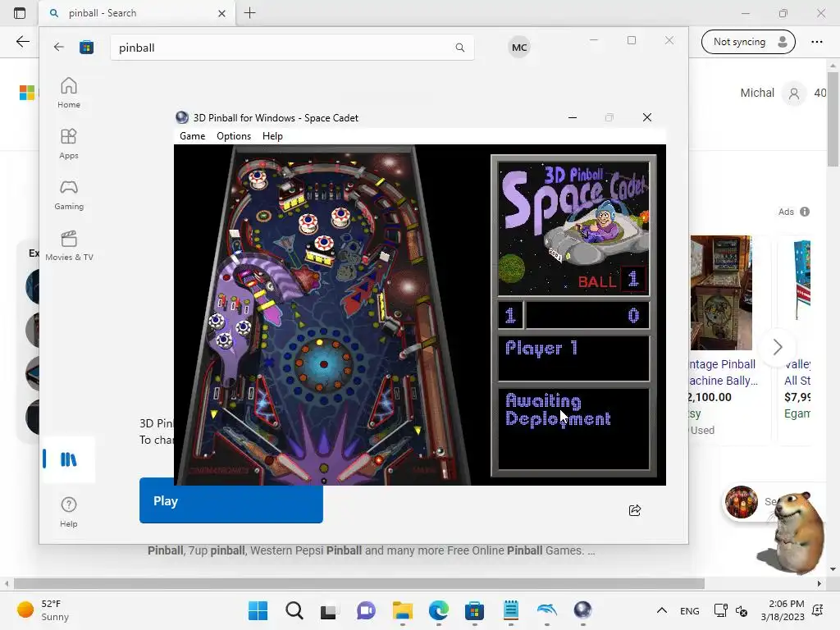Screen dimensions: 840x630
Task: Click the Microsoft Store logo icon
Action: click(86, 47)
